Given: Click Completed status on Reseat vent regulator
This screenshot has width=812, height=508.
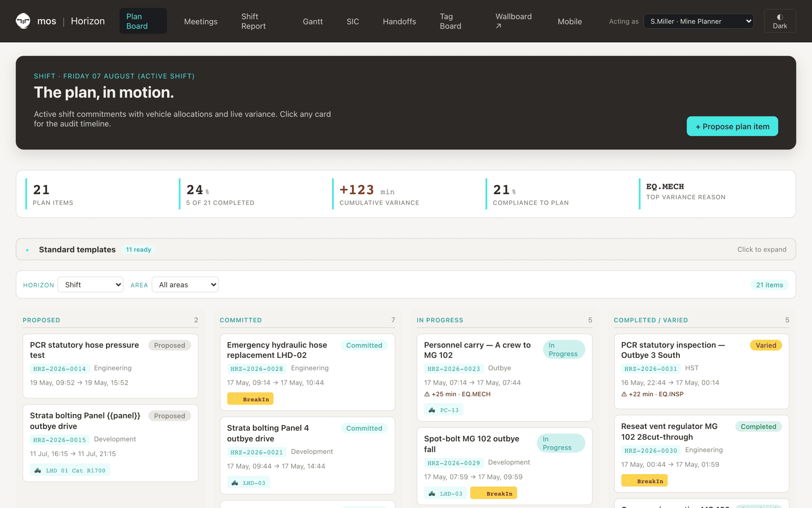Looking at the screenshot, I should coord(758,426).
